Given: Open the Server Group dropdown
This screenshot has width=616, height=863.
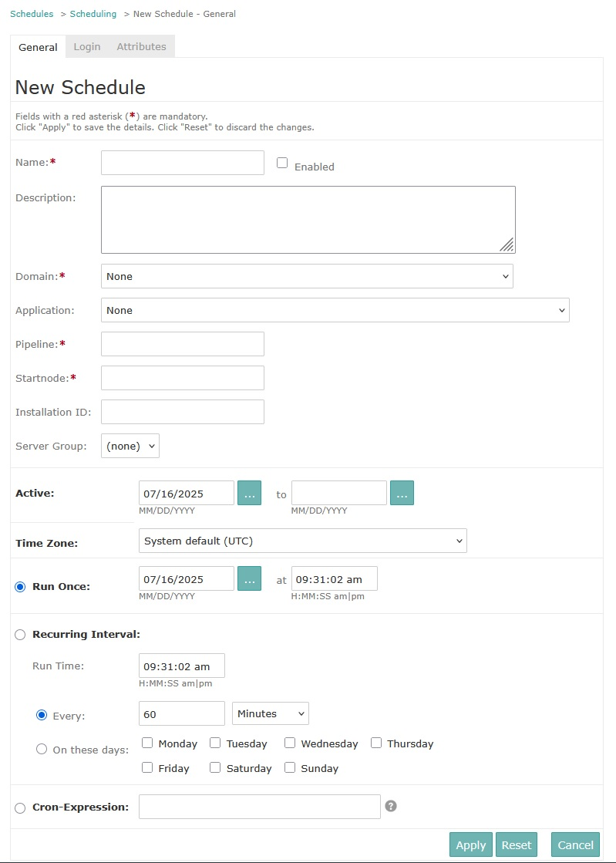Looking at the screenshot, I should (130, 446).
